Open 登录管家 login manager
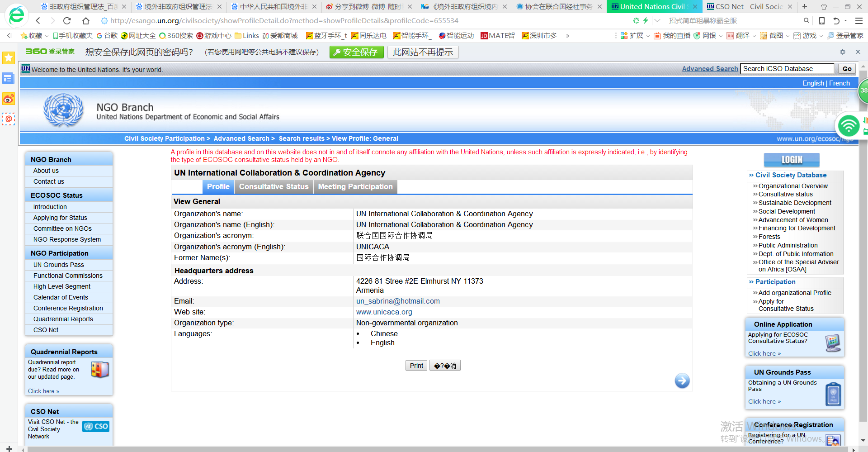This screenshot has width=868, height=452. coord(845,36)
